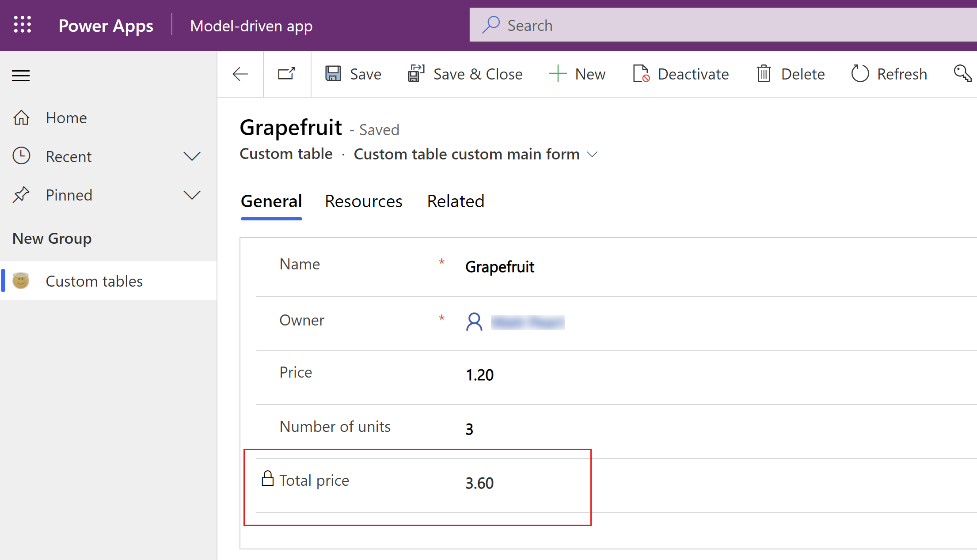
Task: Click the pop-out window button
Action: pos(286,72)
